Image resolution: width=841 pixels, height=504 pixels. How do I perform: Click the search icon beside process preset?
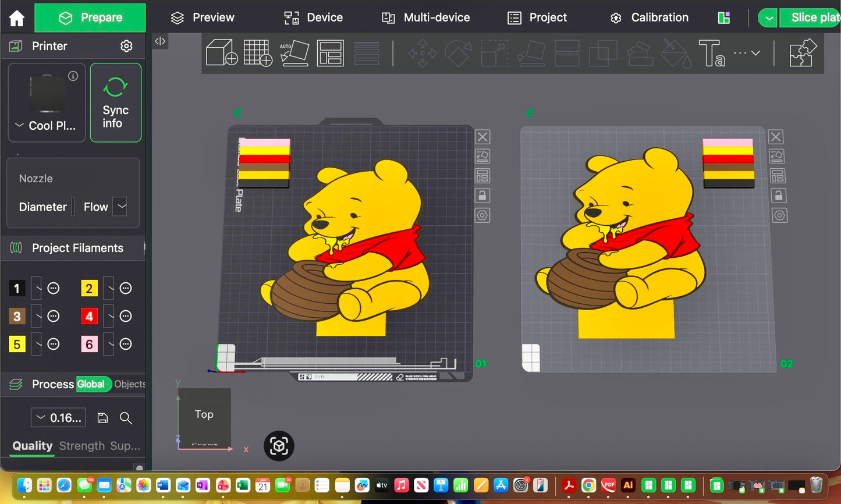pos(126,418)
